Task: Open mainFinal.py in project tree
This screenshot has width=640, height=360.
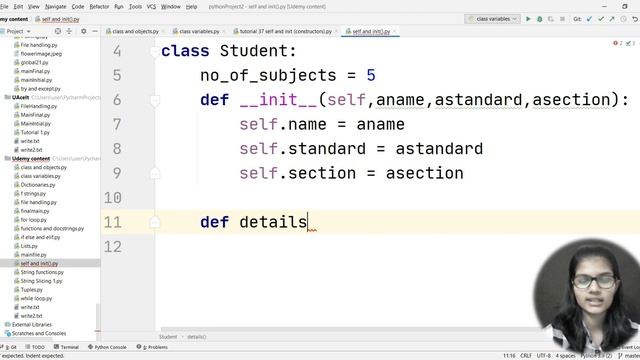Action: pos(35,71)
